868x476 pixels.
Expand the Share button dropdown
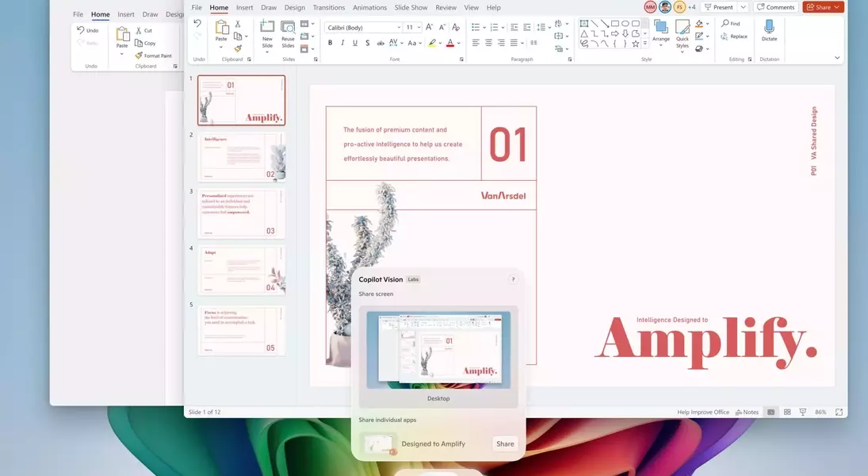(x=835, y=6)
